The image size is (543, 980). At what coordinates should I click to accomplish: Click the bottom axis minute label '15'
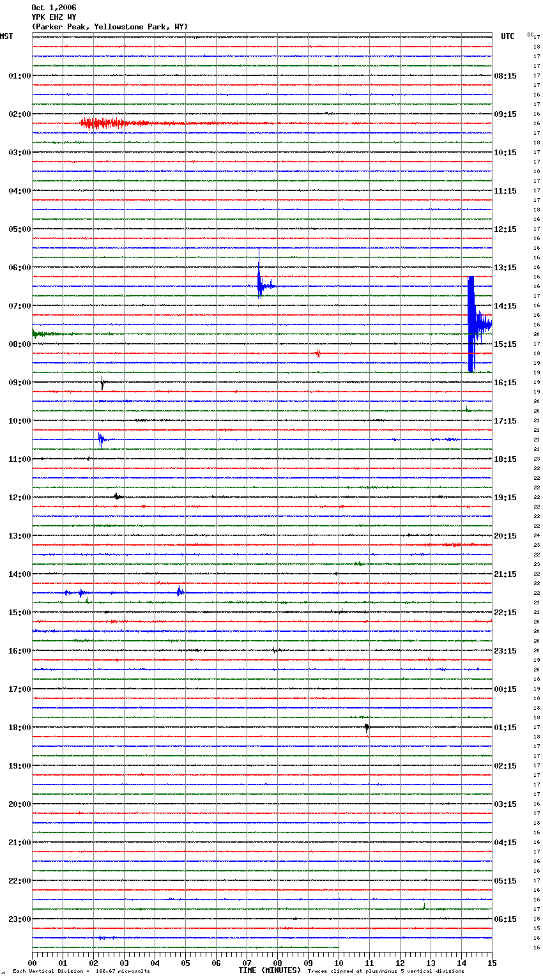pos(492,963)
